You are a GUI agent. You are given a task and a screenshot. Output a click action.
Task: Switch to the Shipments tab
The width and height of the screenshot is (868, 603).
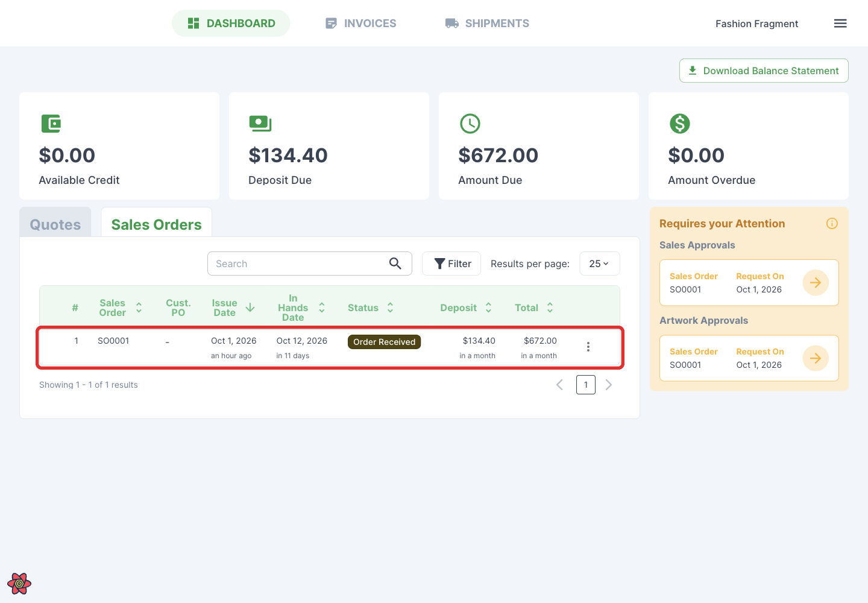click(x=487, y=24)
